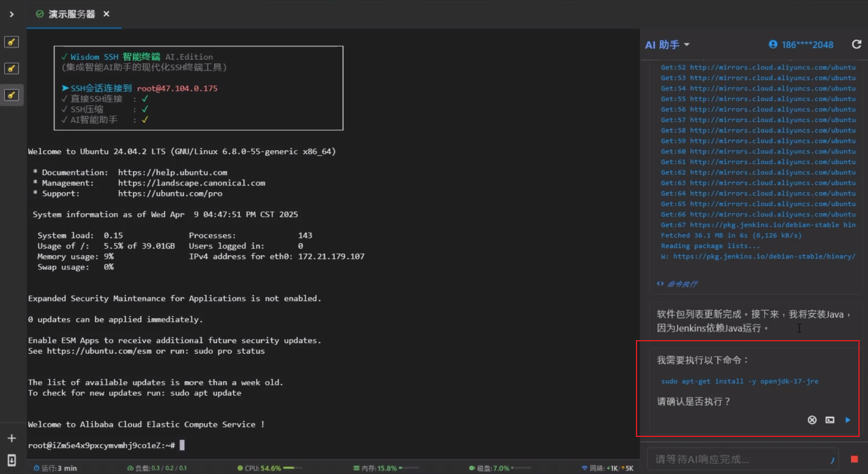868x474 pixels.
Task: Stop the AI response with red square
Action: click(855, 459)
